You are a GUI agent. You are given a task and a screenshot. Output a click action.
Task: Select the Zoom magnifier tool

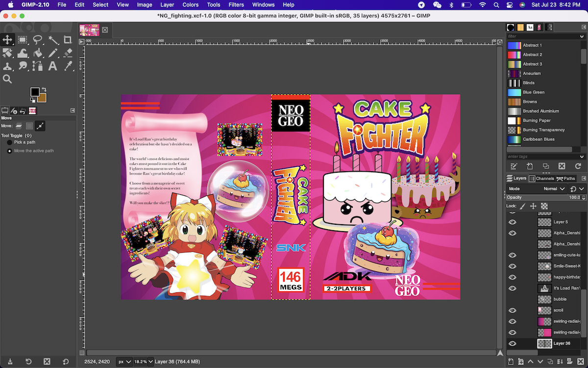[7, 79]
